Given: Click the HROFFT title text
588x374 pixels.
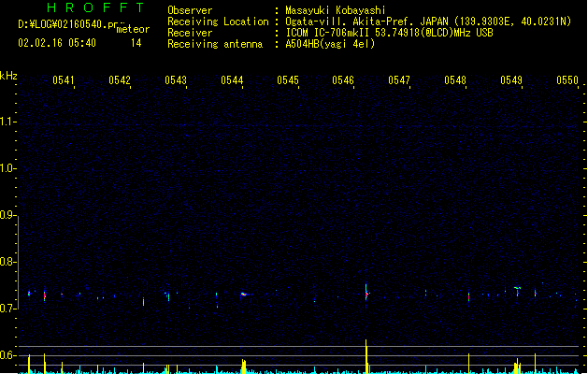Looking at the screenshot, I should coord(95,7).
